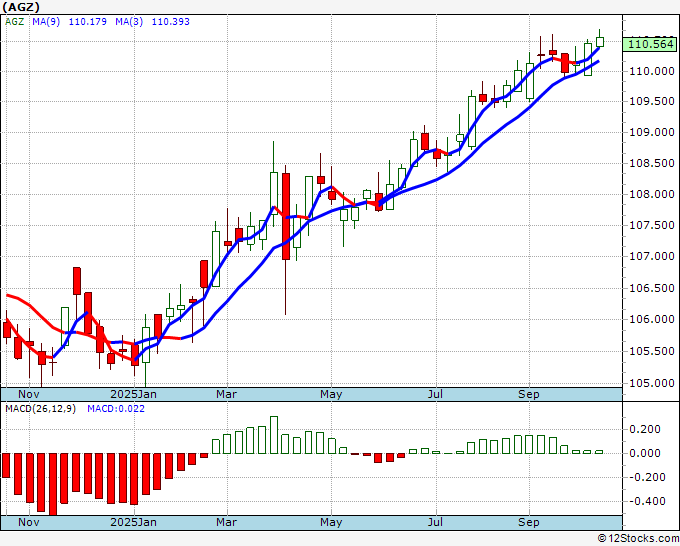Click the latest green candlestick near 110.564

click(x=600, y=41)
